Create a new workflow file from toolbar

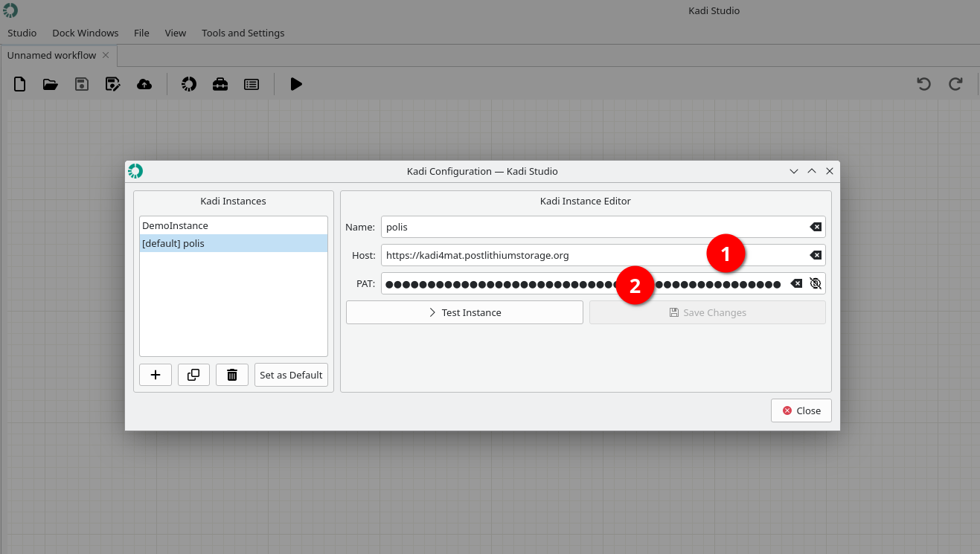click(20, 84)
